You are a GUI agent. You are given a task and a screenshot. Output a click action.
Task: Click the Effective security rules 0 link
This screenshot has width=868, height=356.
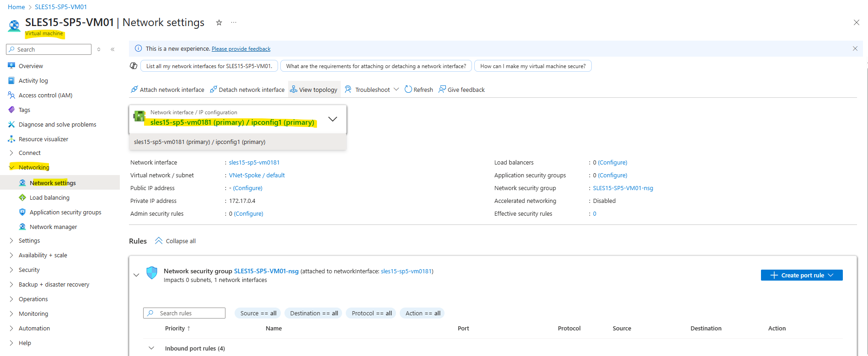pyautogui.click(x=595, y=213)
